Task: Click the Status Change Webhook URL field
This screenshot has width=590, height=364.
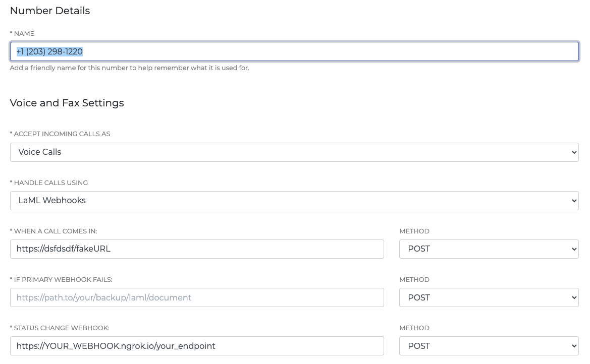Action: coord(197,346)
